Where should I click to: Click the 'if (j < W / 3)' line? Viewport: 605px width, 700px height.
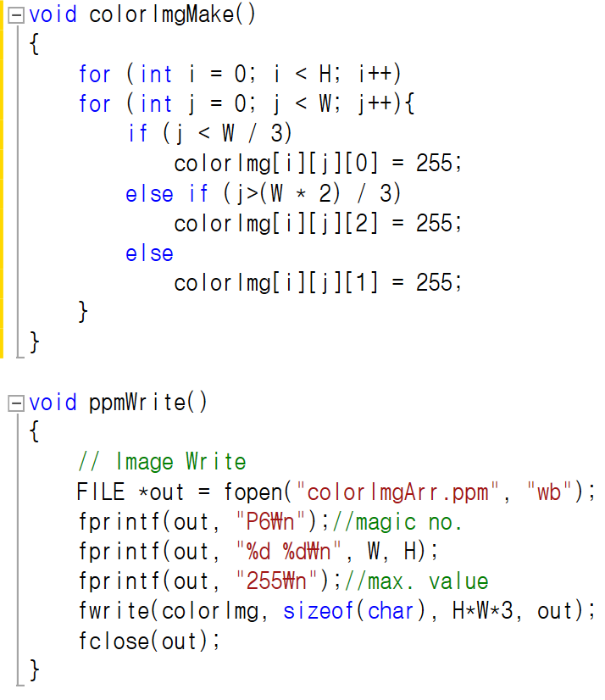pyautogui.click(x=210, y=134)
